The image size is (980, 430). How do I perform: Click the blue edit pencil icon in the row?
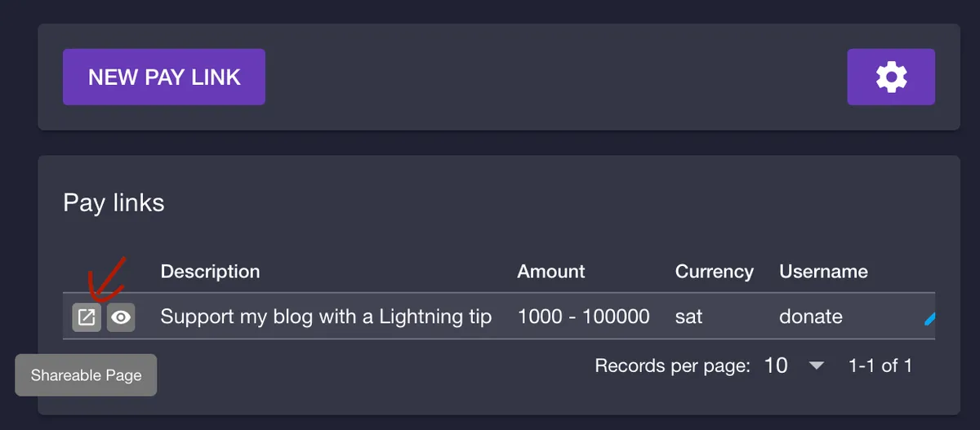click(929, 317)
